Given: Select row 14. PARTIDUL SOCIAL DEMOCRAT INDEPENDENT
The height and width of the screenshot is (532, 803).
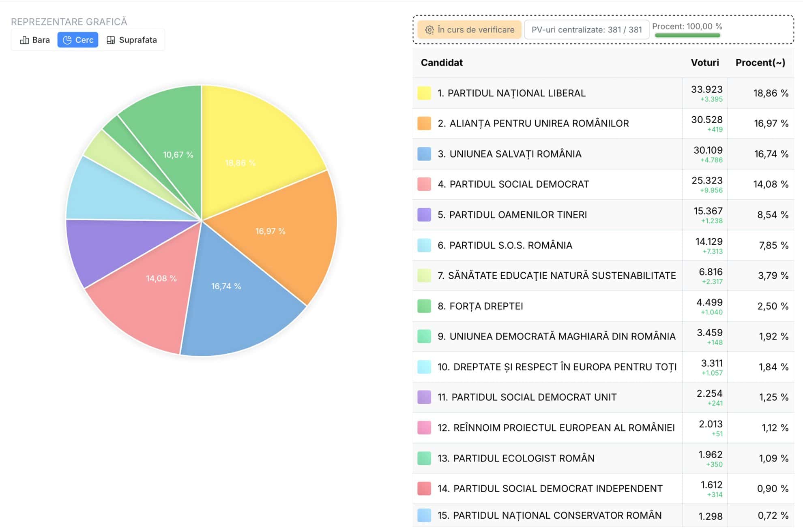Looking at the screenshot, I should click(603, 489).
